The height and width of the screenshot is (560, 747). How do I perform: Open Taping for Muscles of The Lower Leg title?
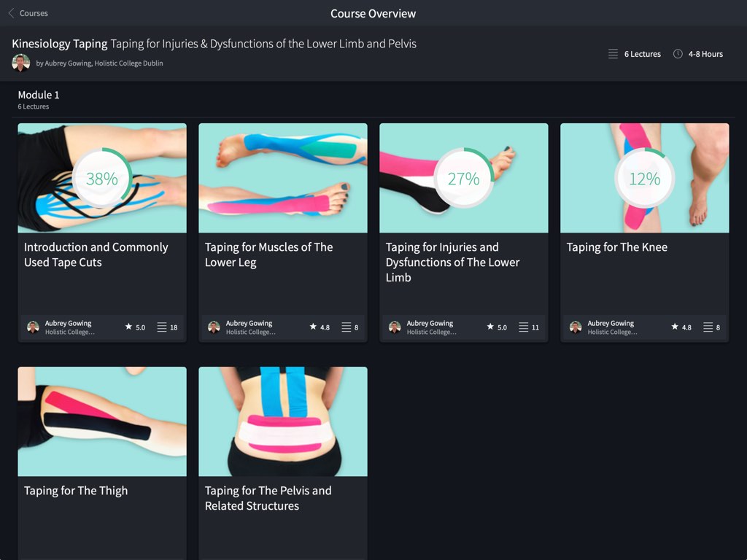[268, 254]
